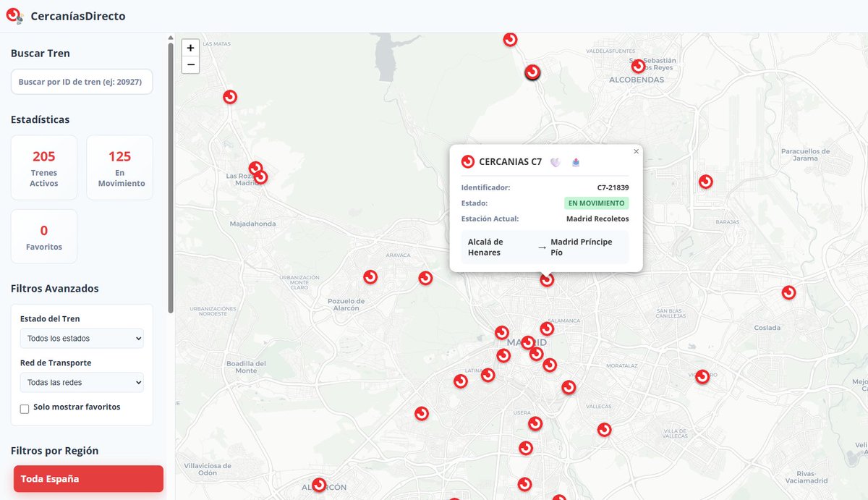The image size is (868, 500).
Task: Select the train marker beneath the C7 popup pointer
Action: (x=547, y=280)
